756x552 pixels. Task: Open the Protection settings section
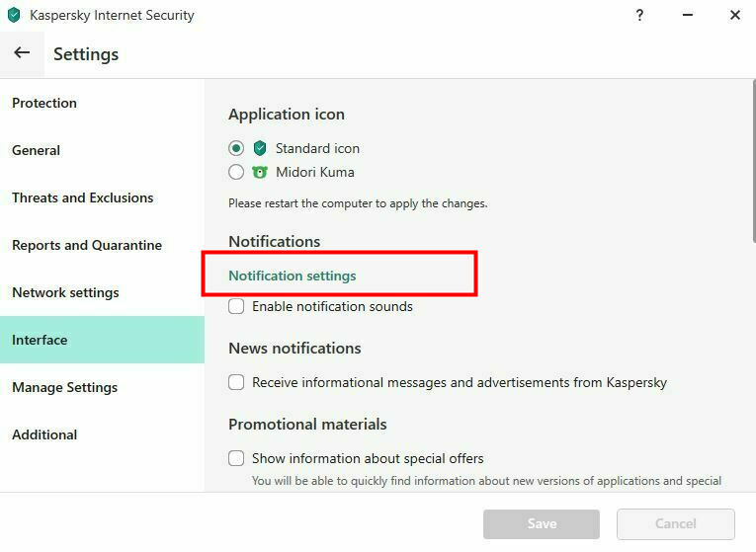pyautogui.click(x=102, y=103)
